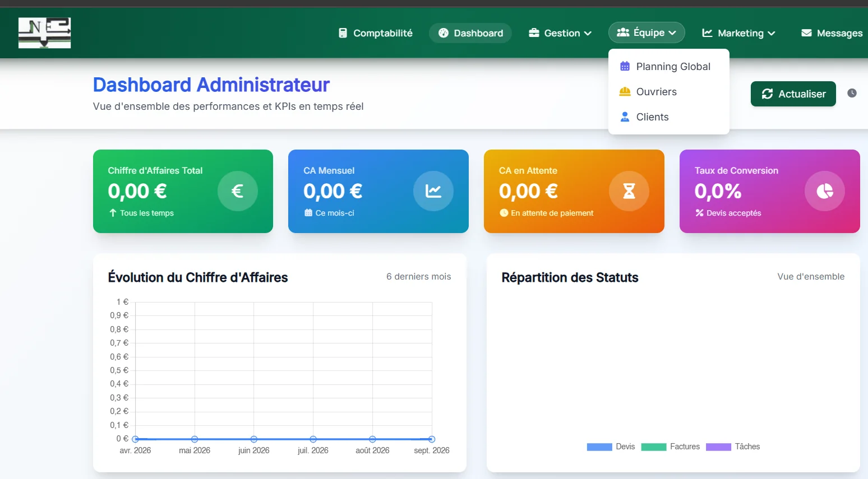Click the "Évolution du Chiffre d'Affaires" chart title
Screen dimensions: 868x479
click(198, 277)
